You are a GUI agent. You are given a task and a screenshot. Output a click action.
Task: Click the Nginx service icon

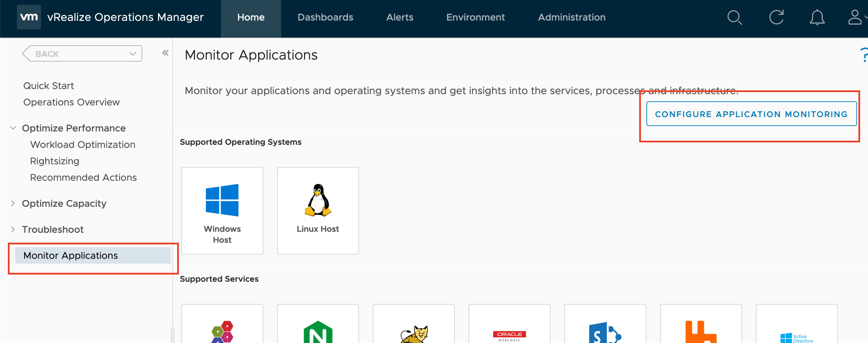tap(318, 332)
